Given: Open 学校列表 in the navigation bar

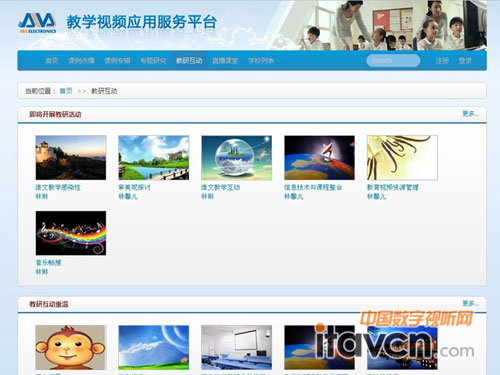Looking at the screenshot, I should (261, 61).
